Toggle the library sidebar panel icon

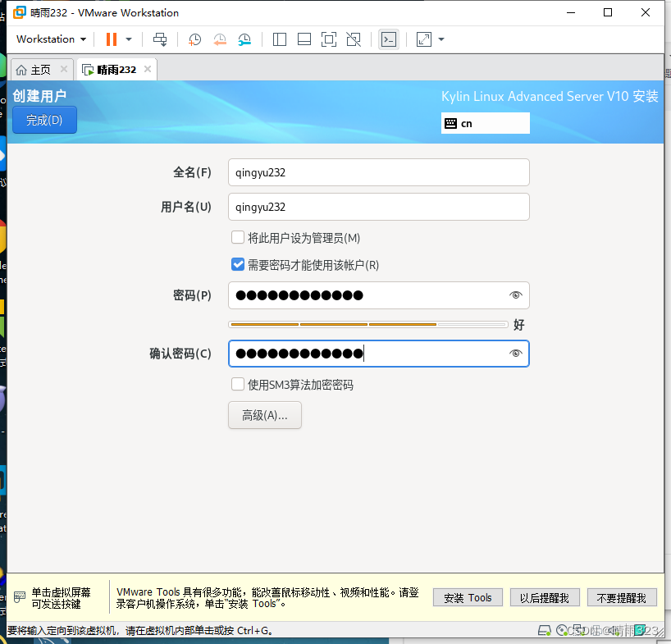pos(280,39)
